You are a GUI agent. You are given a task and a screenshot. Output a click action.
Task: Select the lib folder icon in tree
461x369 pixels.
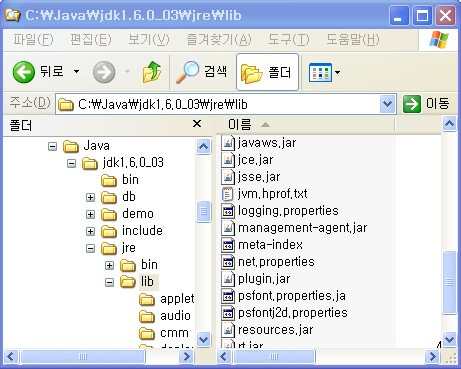coord(128,282)
